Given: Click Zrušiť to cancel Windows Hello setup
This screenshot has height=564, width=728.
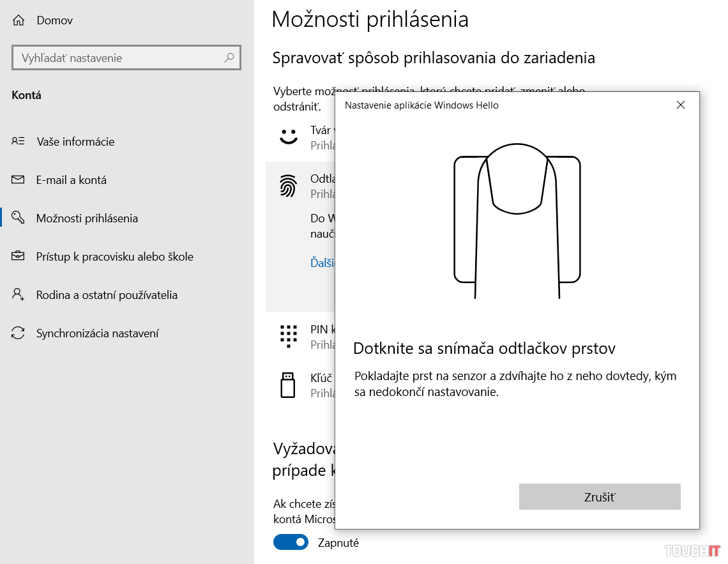Looking at the screenshot, I should (x=600, y=497).
